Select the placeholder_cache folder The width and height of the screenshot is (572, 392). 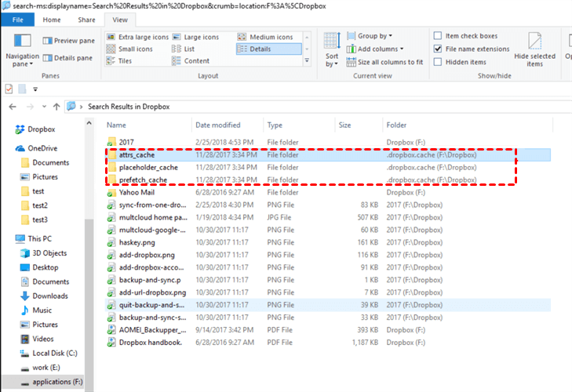pyautogui.click(x=328, y=167)
